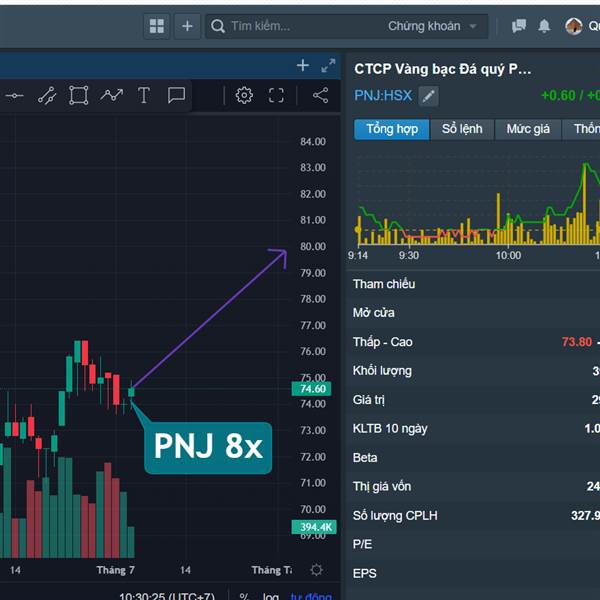The width and height of the screenshot is (600, 600).
Task: Click the Mở cửa row label
Action: pyautogui.click(x=373, y=313)
